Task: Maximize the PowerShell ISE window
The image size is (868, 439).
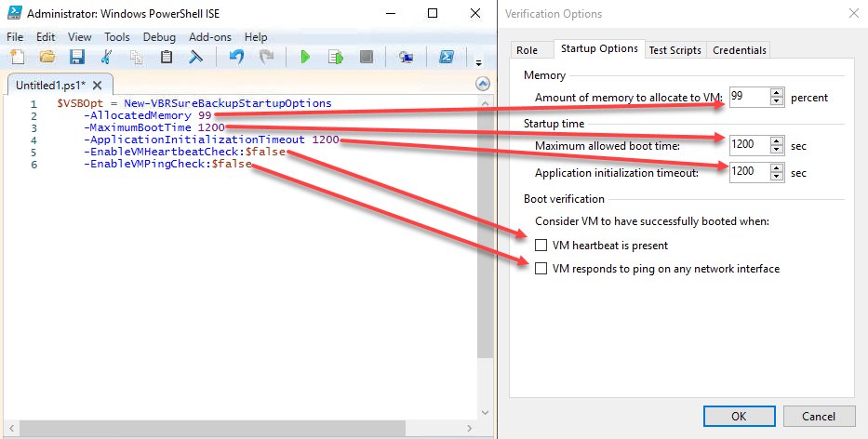Action: [x=433, y=13]
